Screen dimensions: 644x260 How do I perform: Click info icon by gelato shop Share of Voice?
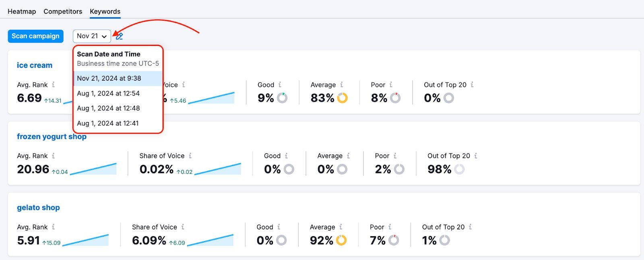(183, 227)
